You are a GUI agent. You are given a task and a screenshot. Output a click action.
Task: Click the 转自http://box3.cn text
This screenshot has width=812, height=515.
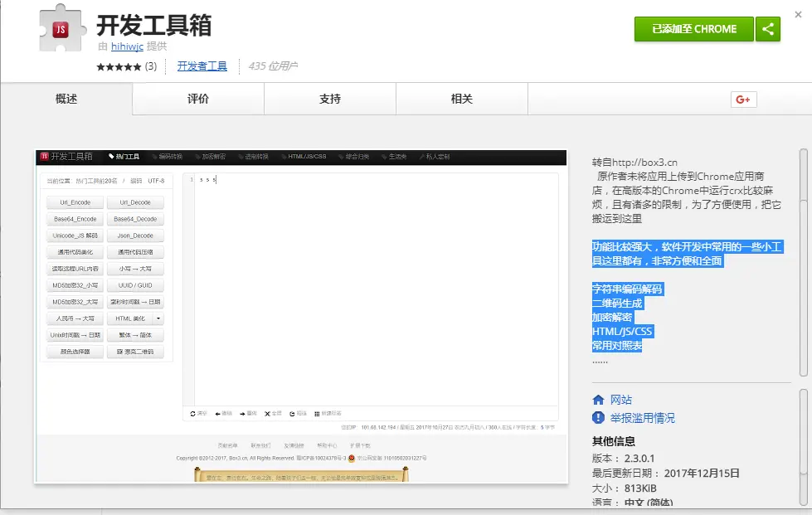[x=635, y=163]
